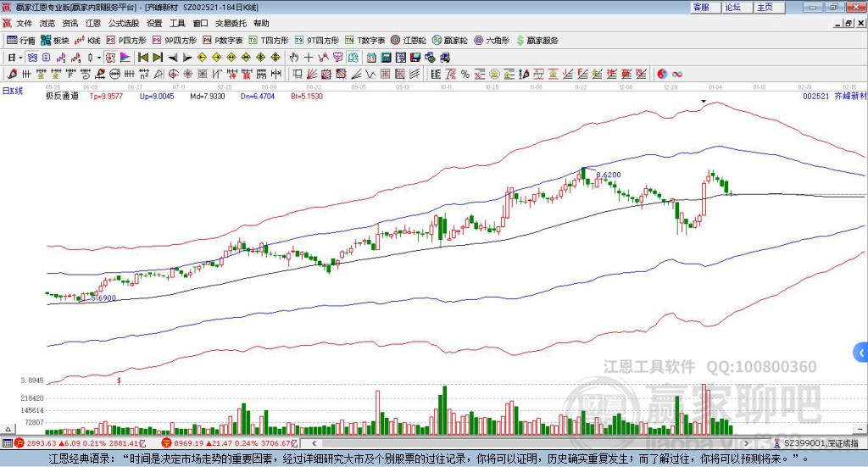The image size is (868, 467).
Task: Open the 板块 sector view
Action: (x=54, y=41)
